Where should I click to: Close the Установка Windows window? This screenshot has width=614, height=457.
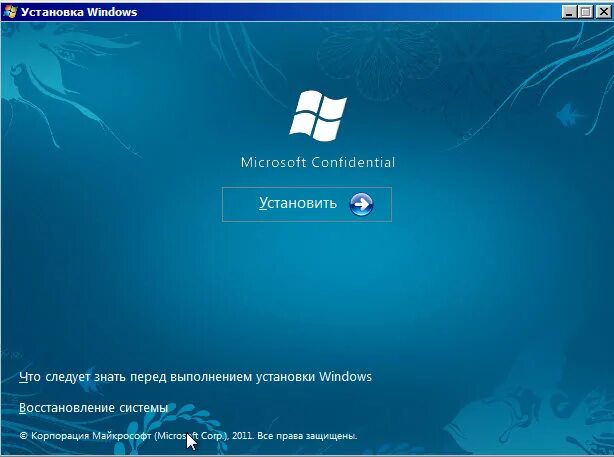click(x=603, y=12)
